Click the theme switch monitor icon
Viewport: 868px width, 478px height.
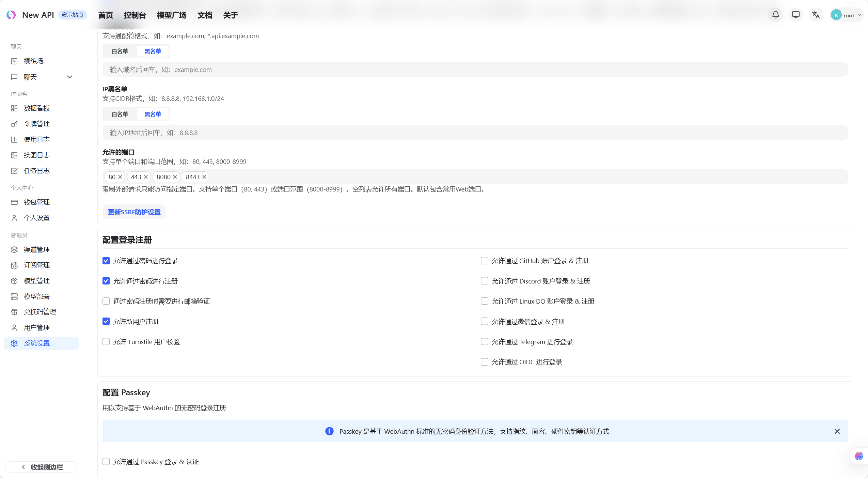(x=795, y=15)
